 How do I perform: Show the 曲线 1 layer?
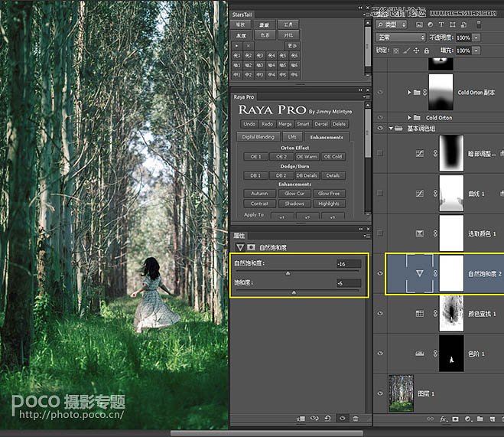[x=380, y=194]
